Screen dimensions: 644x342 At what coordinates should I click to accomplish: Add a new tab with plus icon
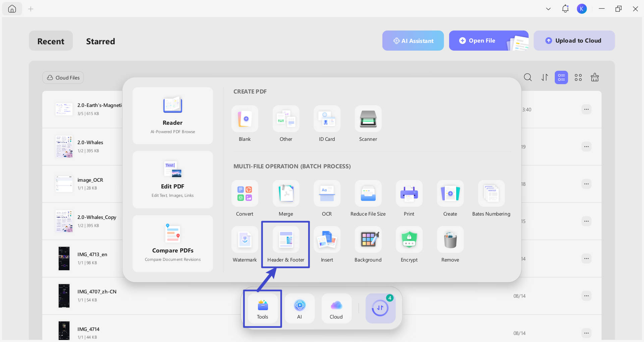31,9
